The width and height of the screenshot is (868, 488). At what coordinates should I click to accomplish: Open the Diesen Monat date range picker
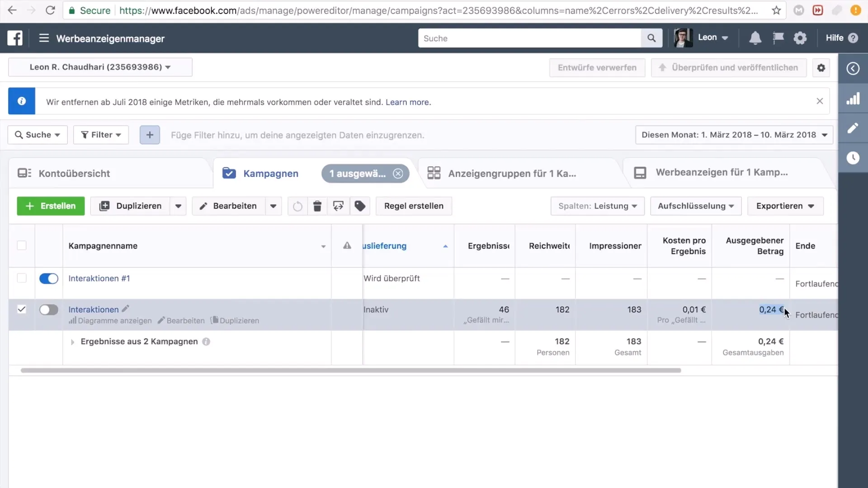(734, 135)
